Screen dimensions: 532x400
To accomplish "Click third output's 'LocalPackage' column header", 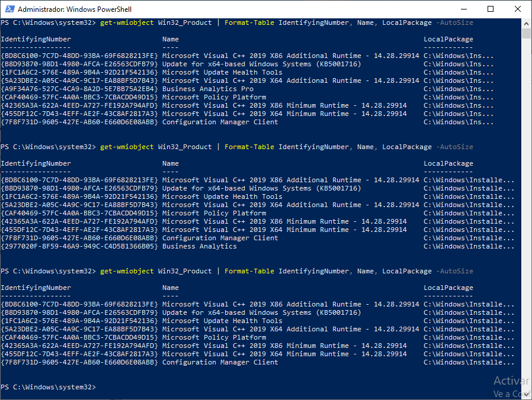I will 448,288.
